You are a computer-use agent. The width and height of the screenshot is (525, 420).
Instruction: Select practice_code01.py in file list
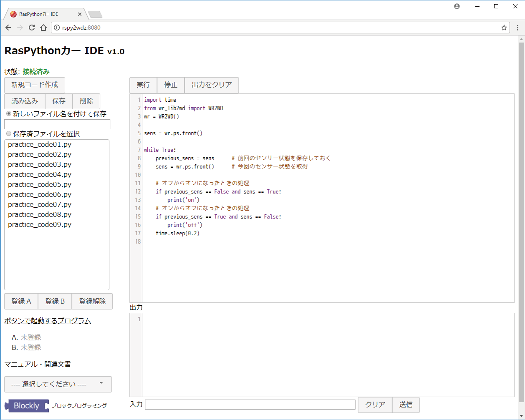point(57,144)
